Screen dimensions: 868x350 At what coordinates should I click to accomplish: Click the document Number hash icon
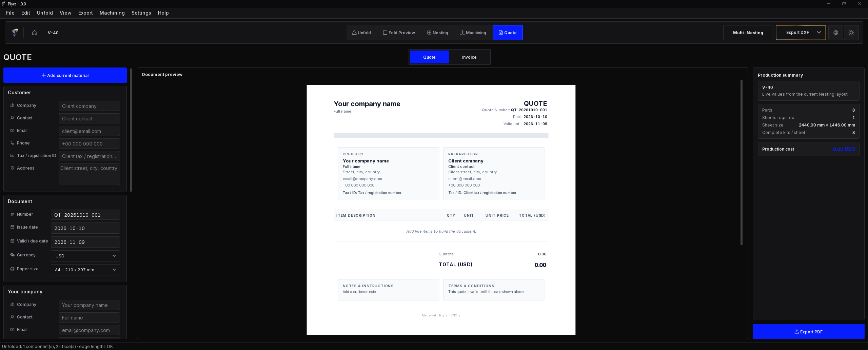tap(13, 214)
